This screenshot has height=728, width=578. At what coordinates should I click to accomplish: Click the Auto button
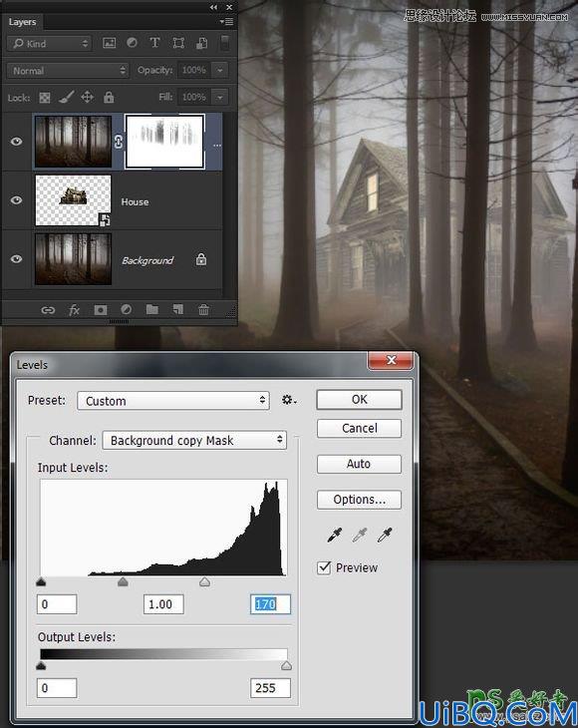pyautogui.click(x=359, y=464)
